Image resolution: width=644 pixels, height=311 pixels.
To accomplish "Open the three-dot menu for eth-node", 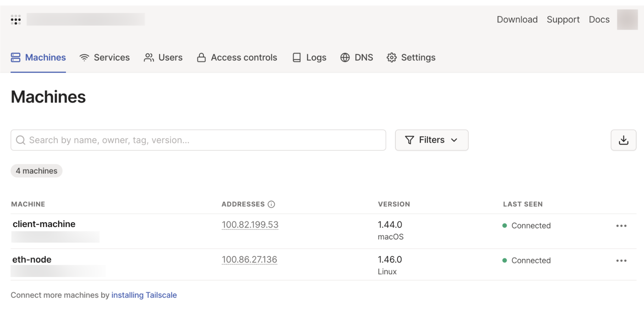I will [621, 261].
